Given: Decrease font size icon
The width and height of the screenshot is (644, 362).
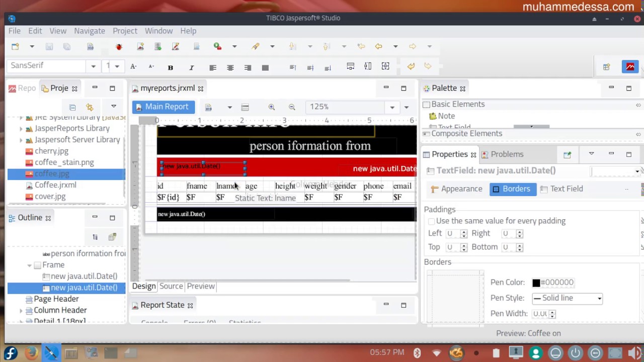Looking at the screenshot, I should tap(151, 66).
